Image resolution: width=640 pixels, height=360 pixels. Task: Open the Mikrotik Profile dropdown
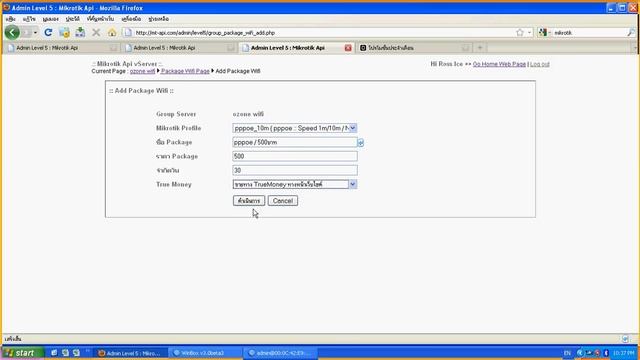coord(295,128)
